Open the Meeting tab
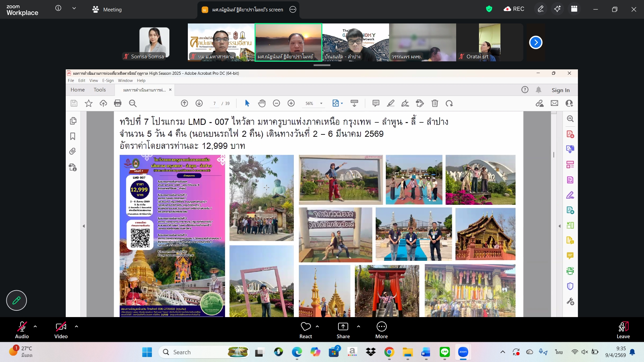Viewport: 644px width, 362px height. tap(107, 9)
